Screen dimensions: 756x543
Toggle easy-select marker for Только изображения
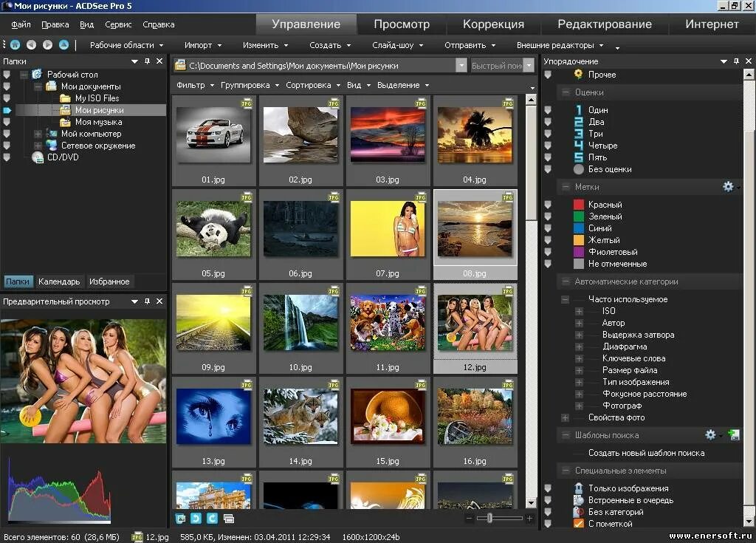click(x=548, y=488)
